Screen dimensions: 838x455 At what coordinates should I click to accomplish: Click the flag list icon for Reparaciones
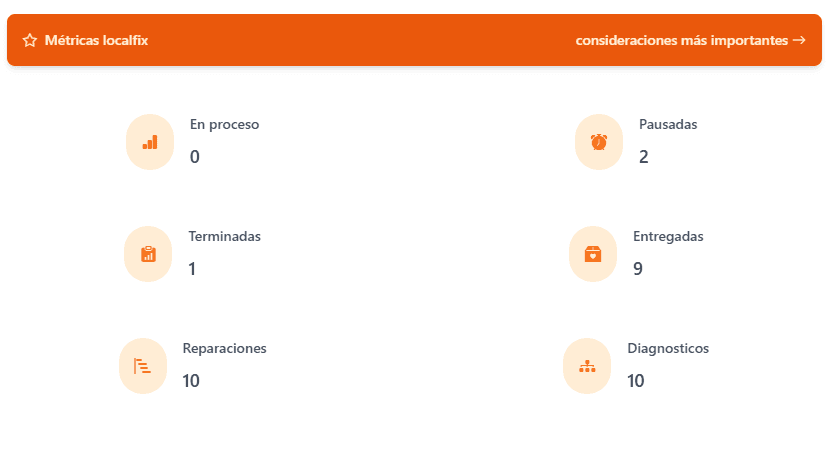142,366
